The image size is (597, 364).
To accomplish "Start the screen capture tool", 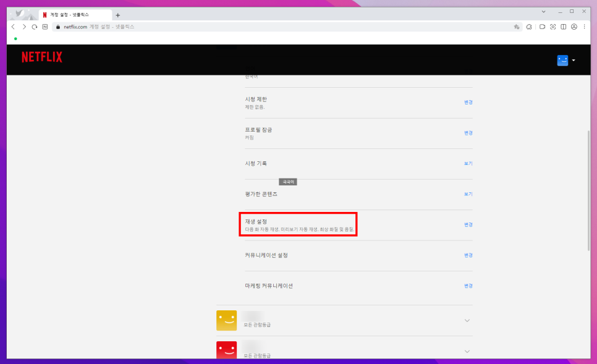I will click(553, 27).
